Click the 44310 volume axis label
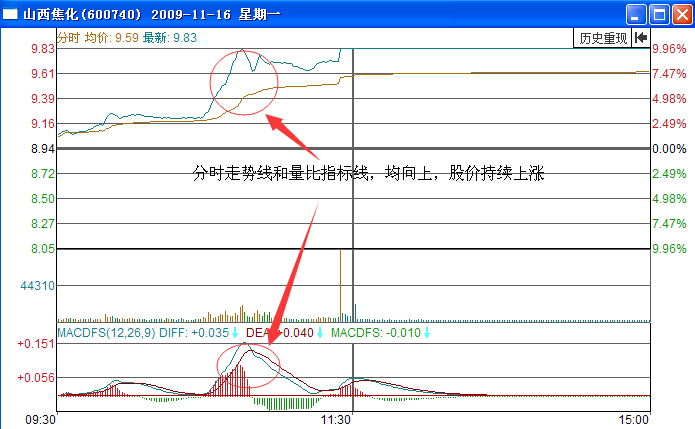The image size is (695, 429). click(37, 286)
